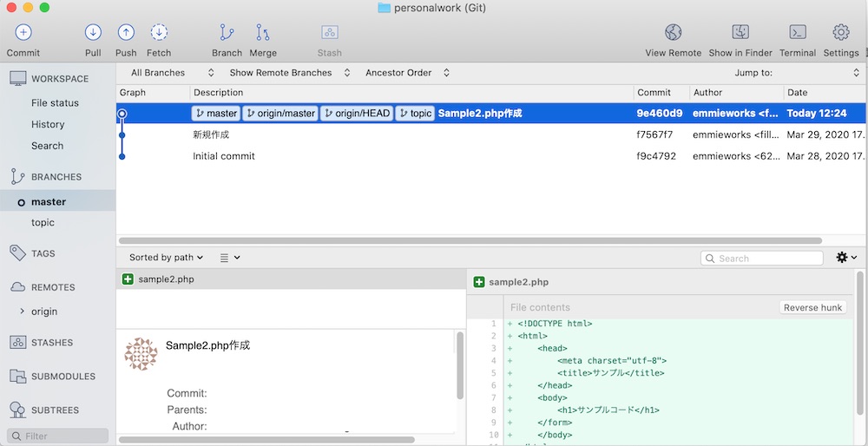Select the master branch in sidebar

[x=57, y=202]
